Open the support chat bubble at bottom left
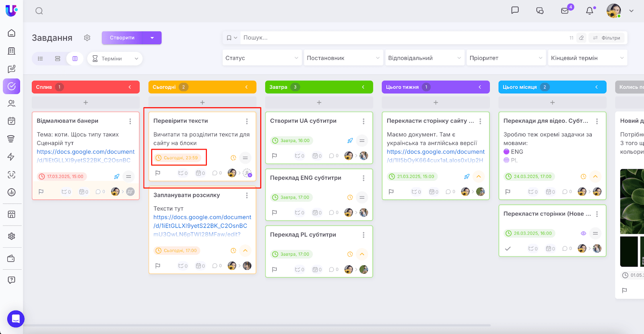 tap(16, 319)
